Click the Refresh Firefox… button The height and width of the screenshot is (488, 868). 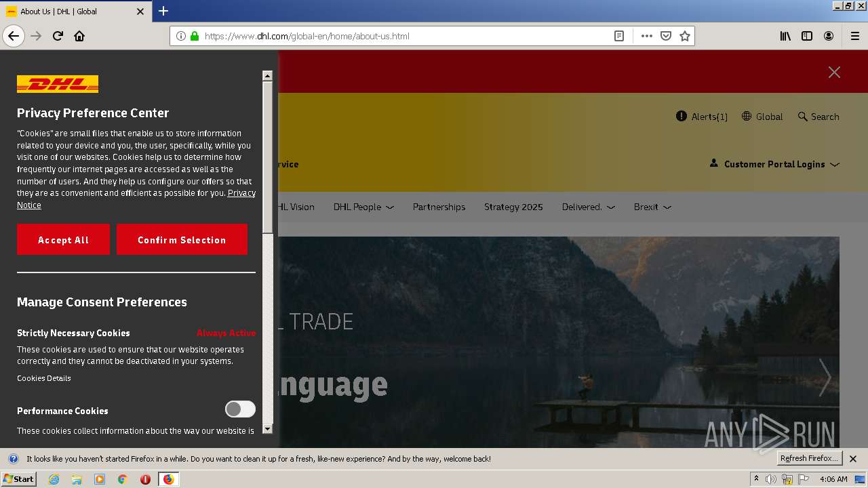[x=809, y=458]
